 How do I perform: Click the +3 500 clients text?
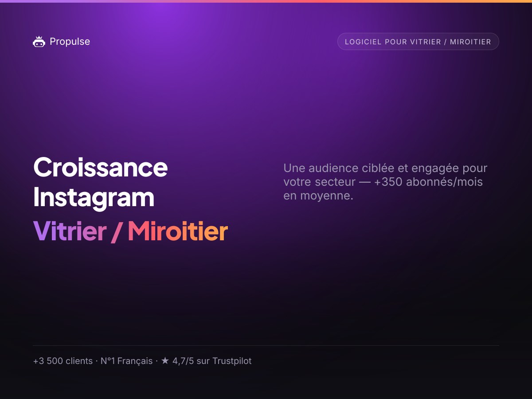pyautogui.click(x=63, y=361)
